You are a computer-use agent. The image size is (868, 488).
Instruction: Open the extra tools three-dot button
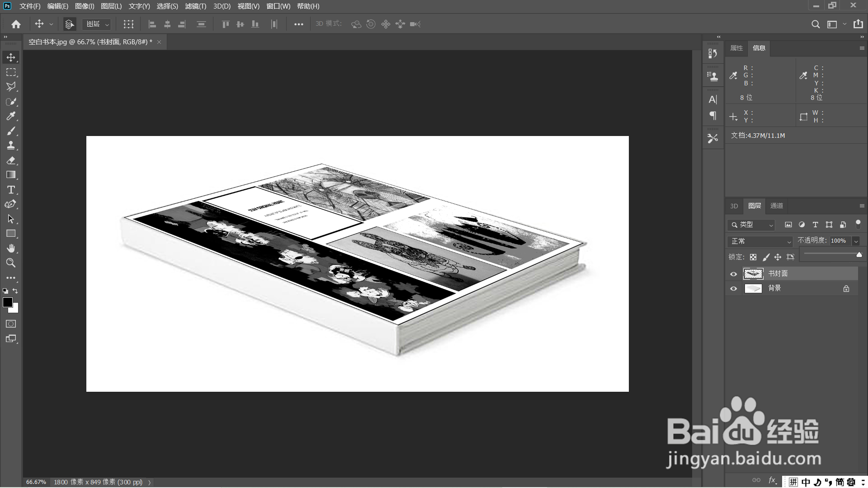(11, 278)
